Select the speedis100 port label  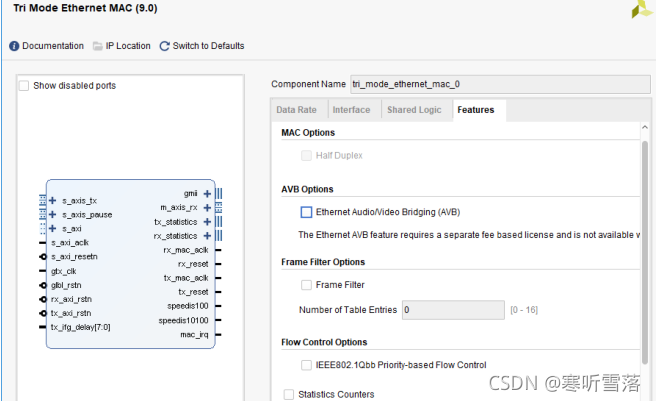tap(188, 306)
